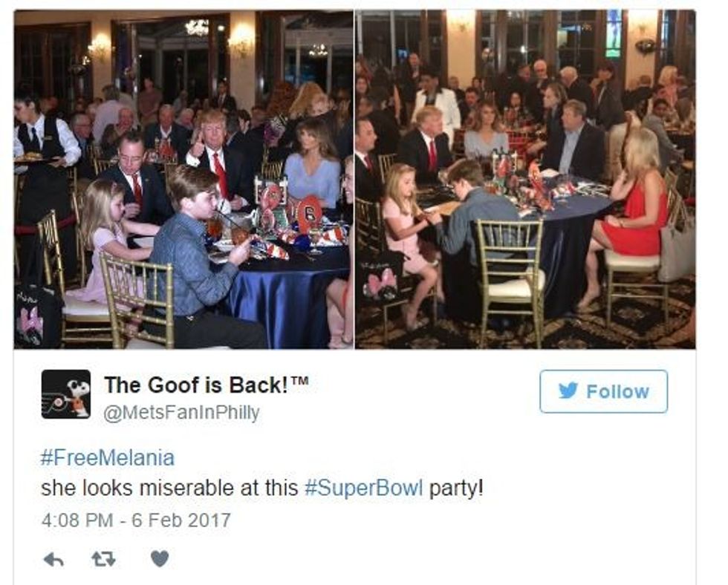Click the reply arrow icon
The image size is (728, 585).
tap(53, 560)
